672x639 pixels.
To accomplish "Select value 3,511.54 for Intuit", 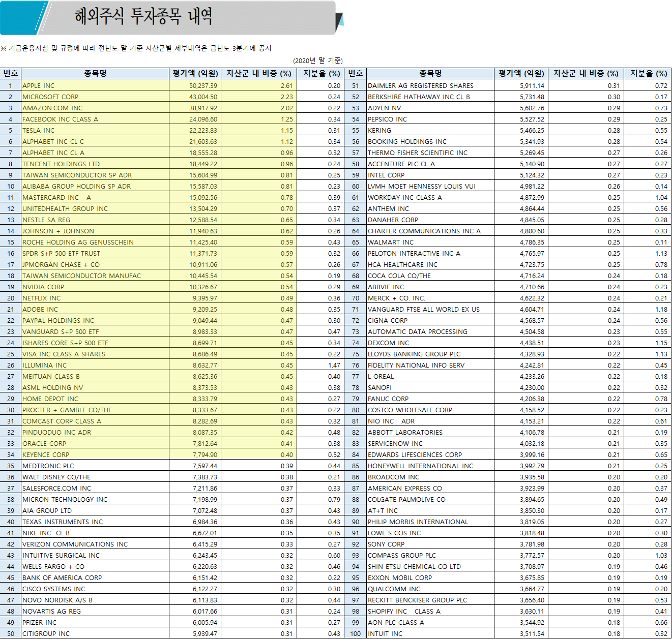I will point(521,633).
